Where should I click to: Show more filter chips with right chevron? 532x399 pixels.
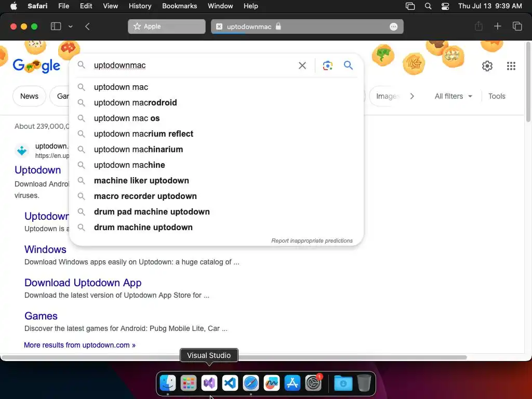coord(412,96)
